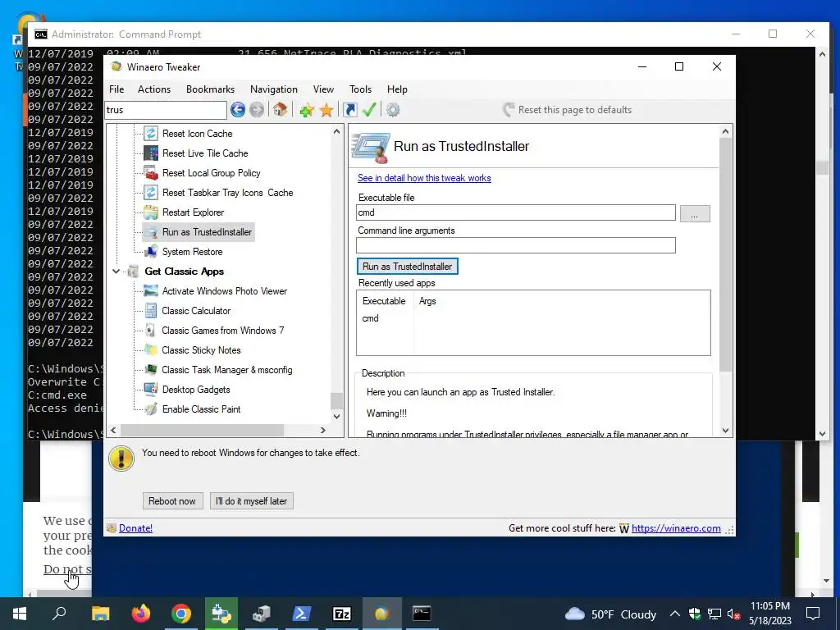The width and height of the screenshot is (840, 630).
Task: Click tree panel scroll down arrow
Action: coord(336,416)
